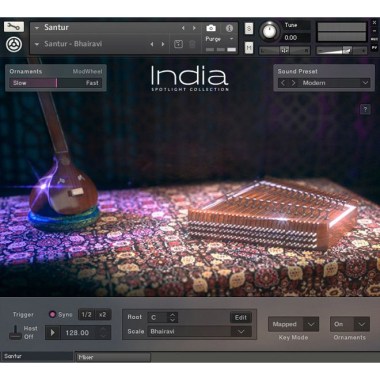Click the Kontakt logo icon
The image size is (380, 380).
(x=14, y=44)
